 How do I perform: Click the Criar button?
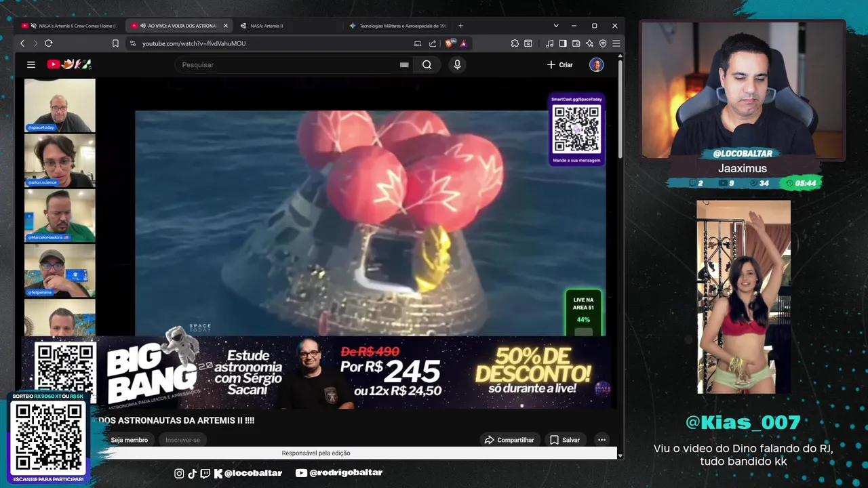[x=560, y=64]
